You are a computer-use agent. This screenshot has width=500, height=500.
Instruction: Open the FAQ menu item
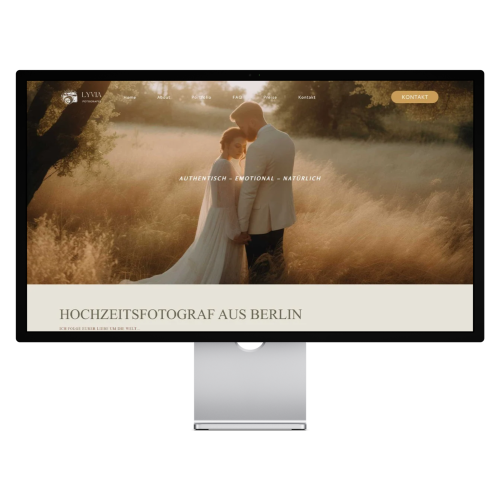[237, 97]
